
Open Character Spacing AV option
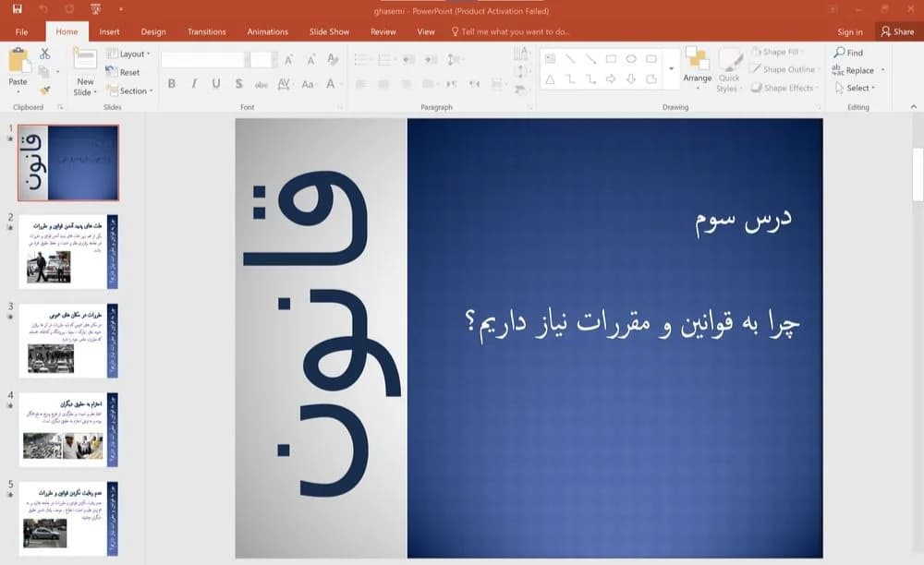tap(284, 84)
